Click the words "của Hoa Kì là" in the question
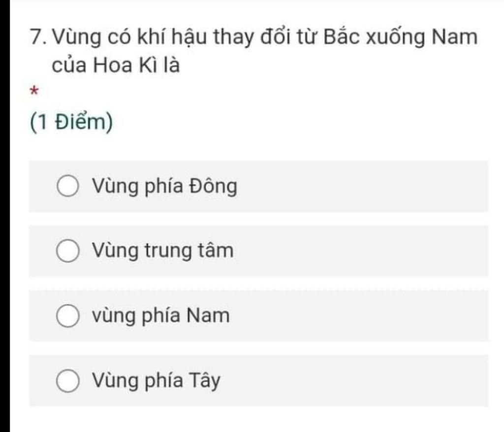The height and width of the screenshot is (432, 504). pos(116,66)
